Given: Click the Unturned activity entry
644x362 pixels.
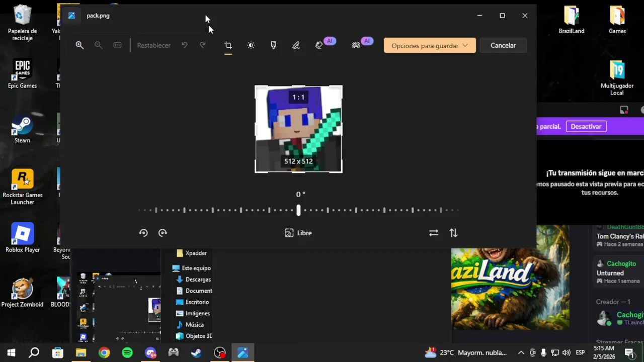Looking at the screenshot, I should click(x=619, y=272).
